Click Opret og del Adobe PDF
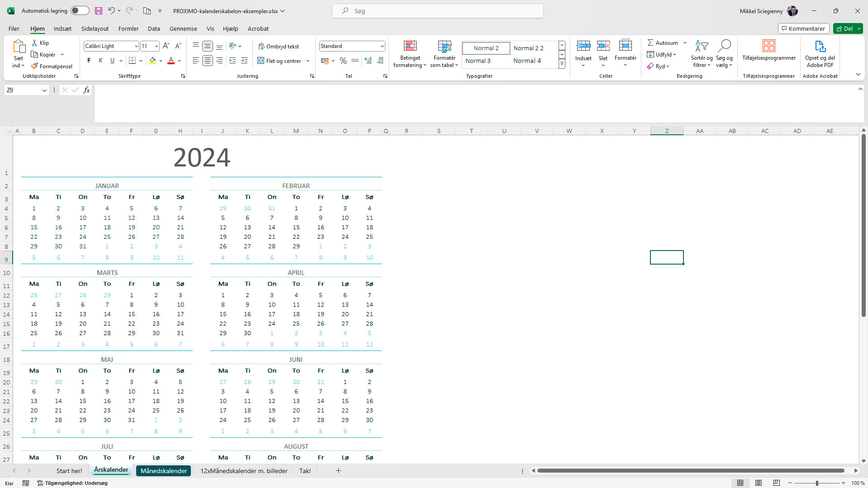868x488 pixels. 820,53
